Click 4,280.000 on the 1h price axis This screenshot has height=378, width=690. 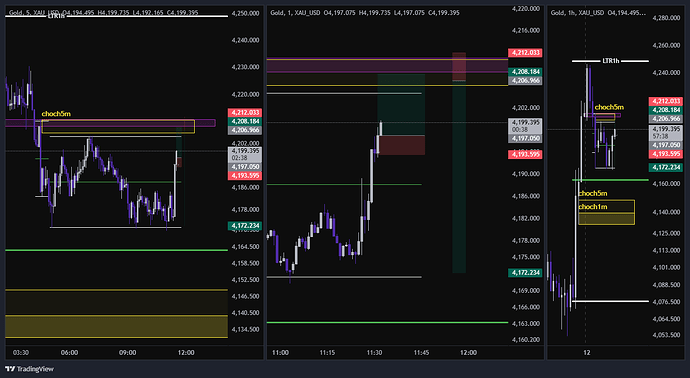tap(666, 18)
